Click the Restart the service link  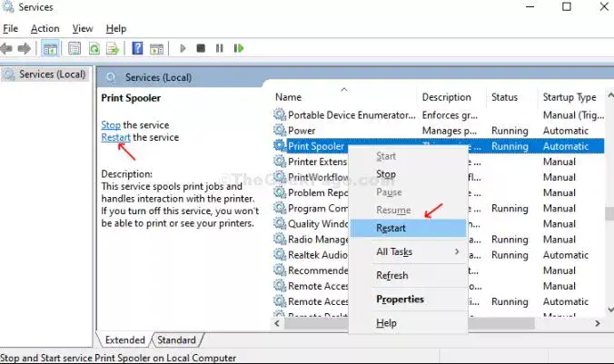[115, 137]
